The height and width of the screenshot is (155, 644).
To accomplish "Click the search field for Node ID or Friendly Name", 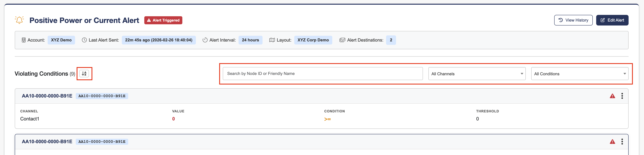I will click(x=323, y=73).
